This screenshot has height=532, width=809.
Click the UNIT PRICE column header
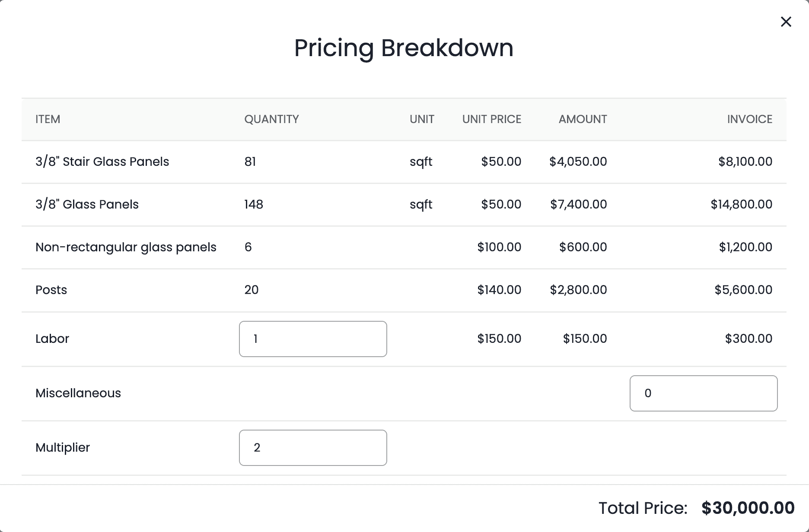(x=491, y=119)
